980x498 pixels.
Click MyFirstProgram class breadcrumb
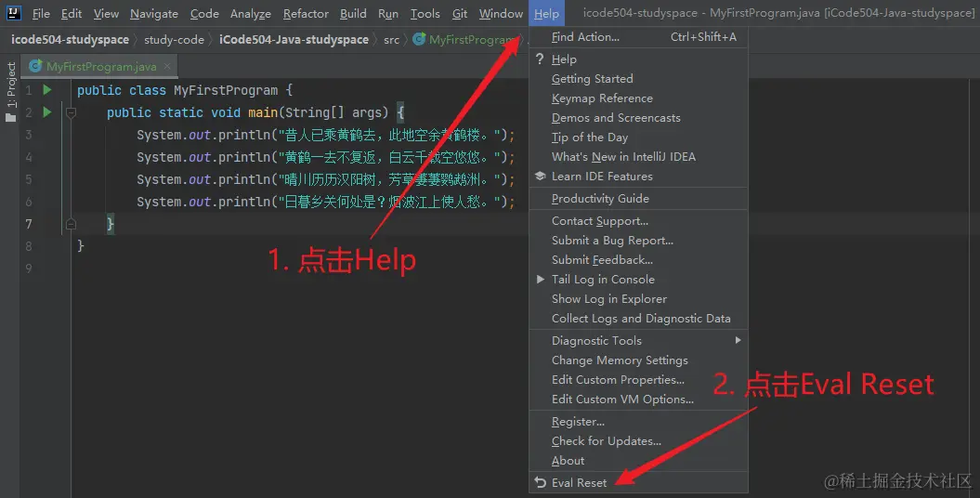[x=465, y=39]
